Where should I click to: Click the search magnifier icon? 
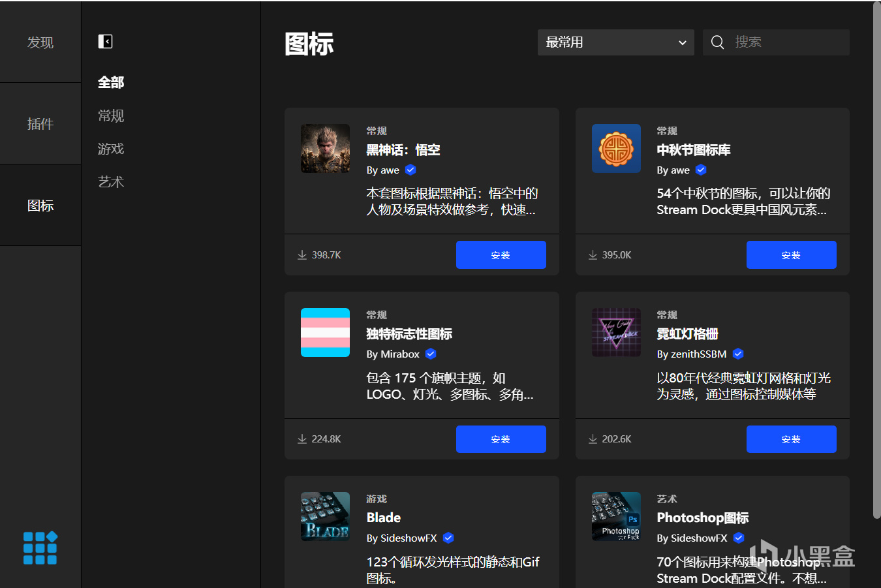tap(717, 42)
